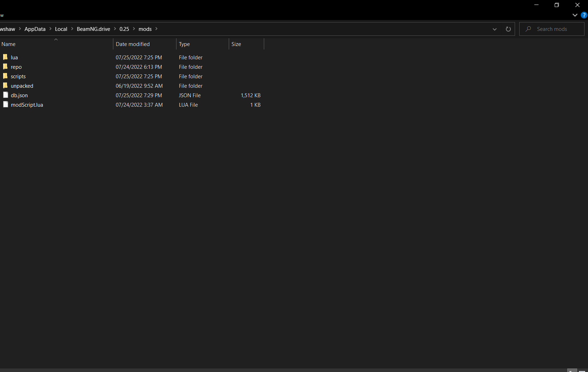Select the modScript.lua file name
This screenshot has width=588, height=372.
click(x=27, y=105)
